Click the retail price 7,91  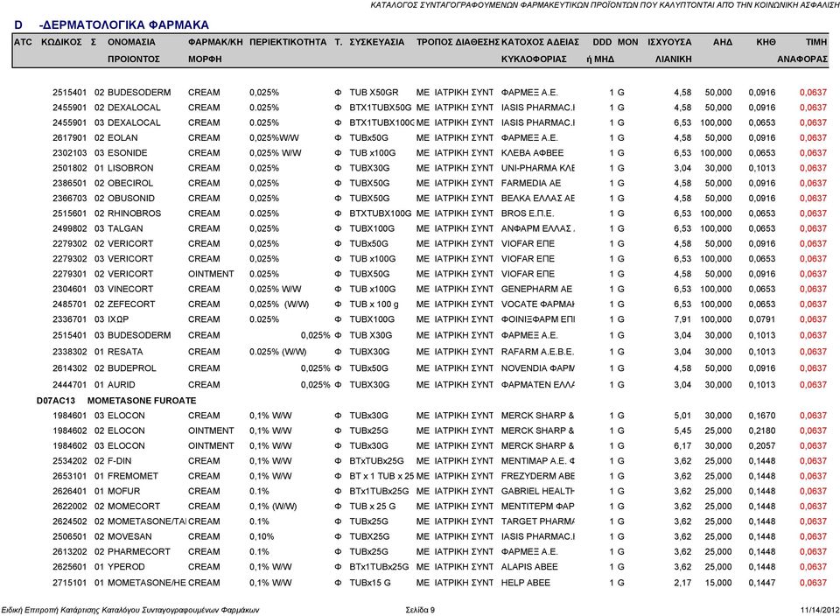[x=682, y=319]
